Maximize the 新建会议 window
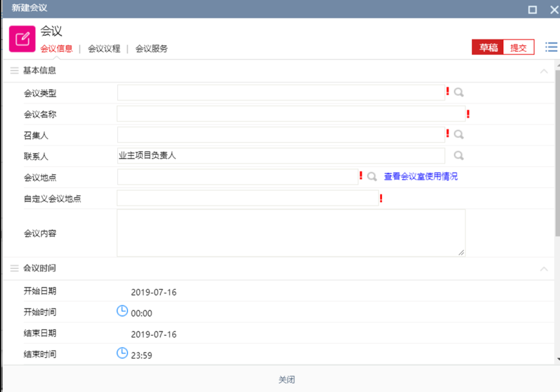This screenshot has width=560, height=392. (x=532, y=10)
